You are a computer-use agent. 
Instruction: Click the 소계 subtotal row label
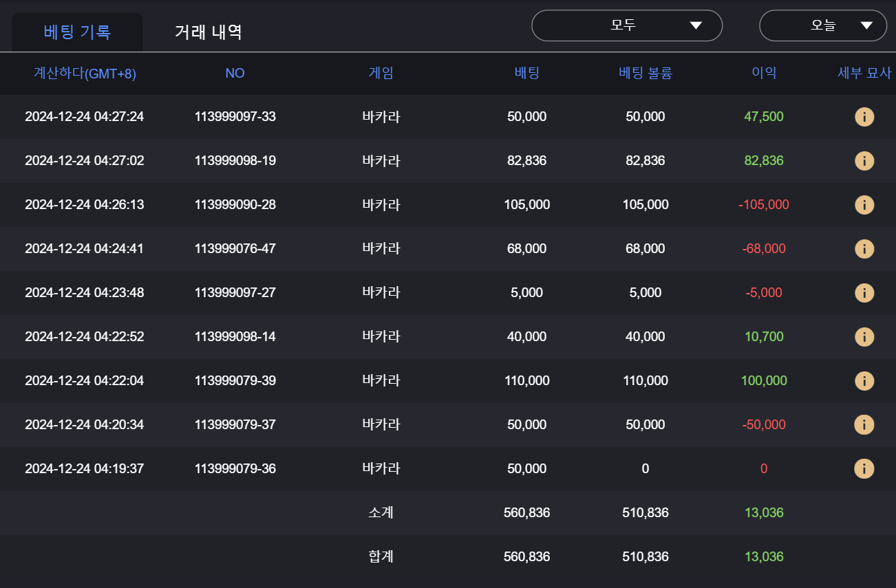click(x=381, y=513)
